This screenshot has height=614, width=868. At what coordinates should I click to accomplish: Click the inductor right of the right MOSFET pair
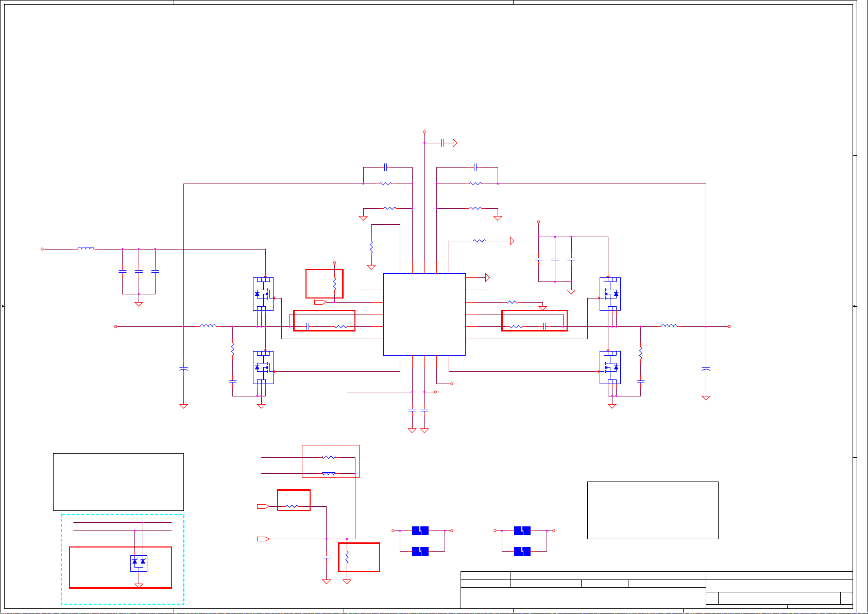coord(669,325)
